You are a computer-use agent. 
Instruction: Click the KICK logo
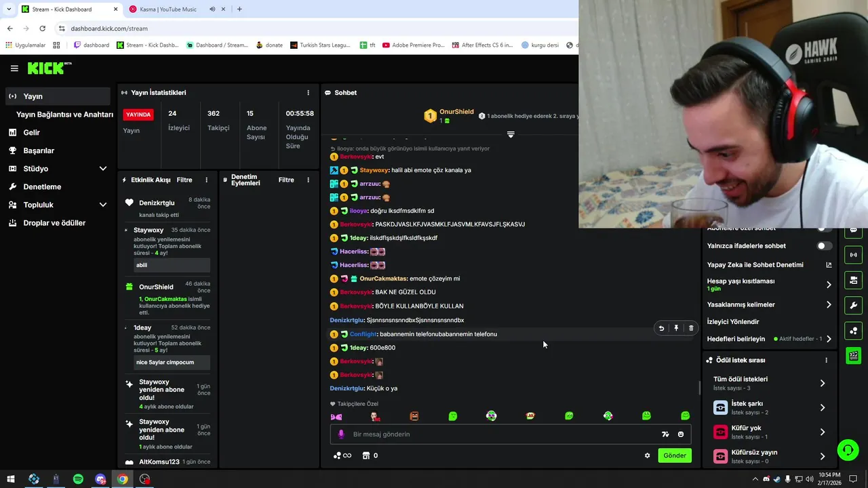[49, 68]
